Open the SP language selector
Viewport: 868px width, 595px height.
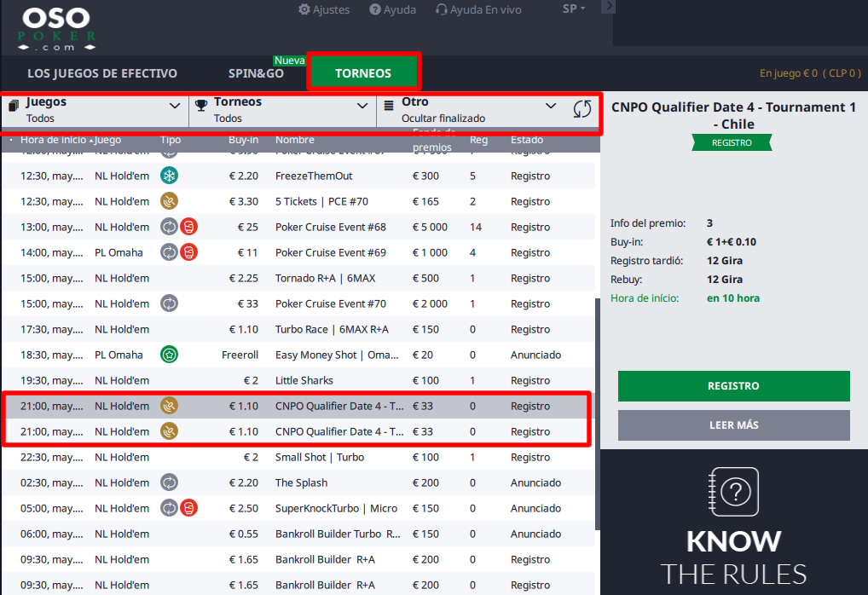[574, 9]
